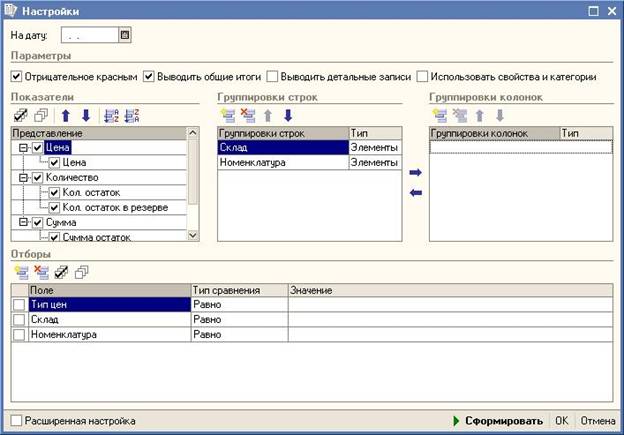Click the sort ascending icon in Показатели
Screen dimensions: 624x435
111,116
